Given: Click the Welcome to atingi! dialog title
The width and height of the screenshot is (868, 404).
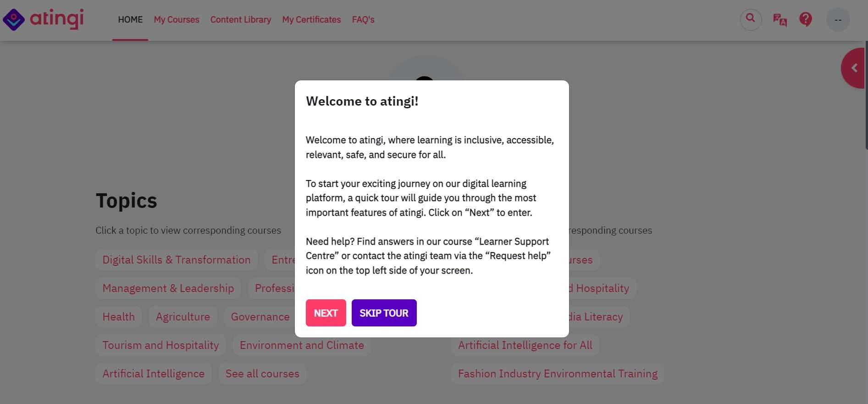Looking at the screenshot, I should [362, 101].
